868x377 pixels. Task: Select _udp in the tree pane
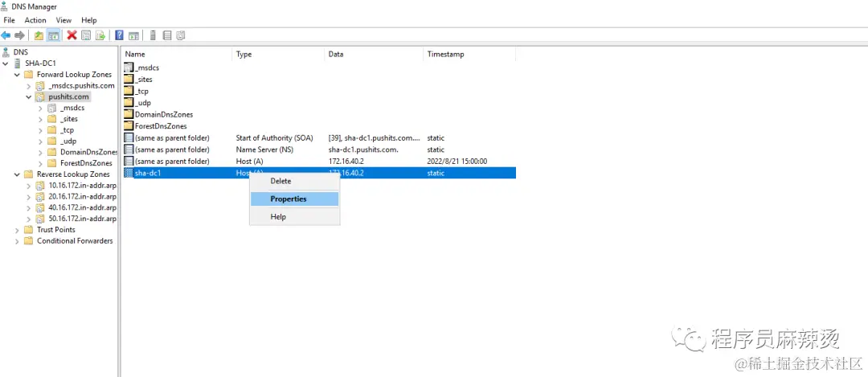(68, 141)
